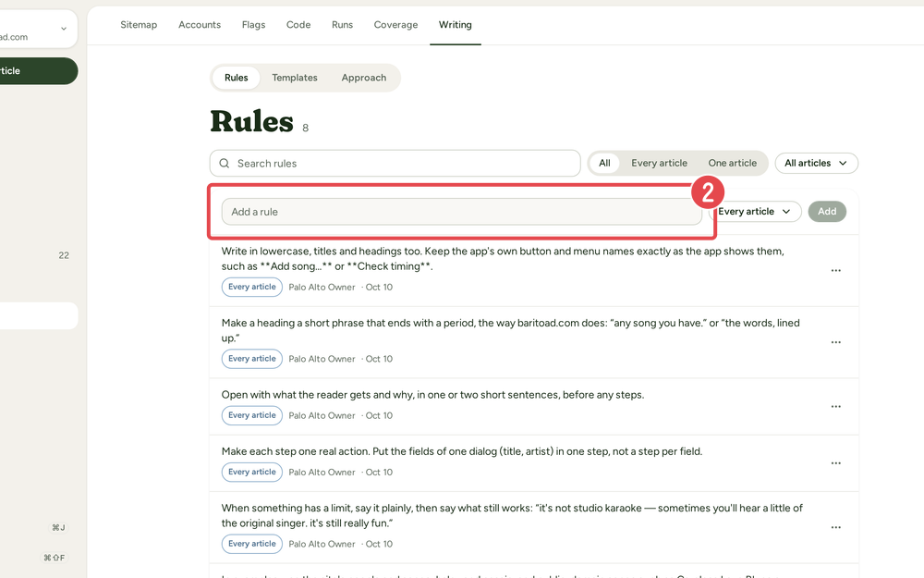Click 'Write in lowercase' rule text

pyautogui.click(x=503, y=259)
